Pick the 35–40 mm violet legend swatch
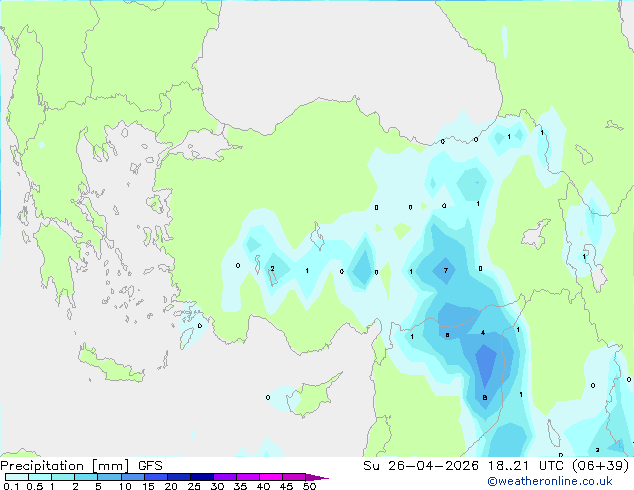The width and height of the screenshot is (634, 490). coord(248,477)
